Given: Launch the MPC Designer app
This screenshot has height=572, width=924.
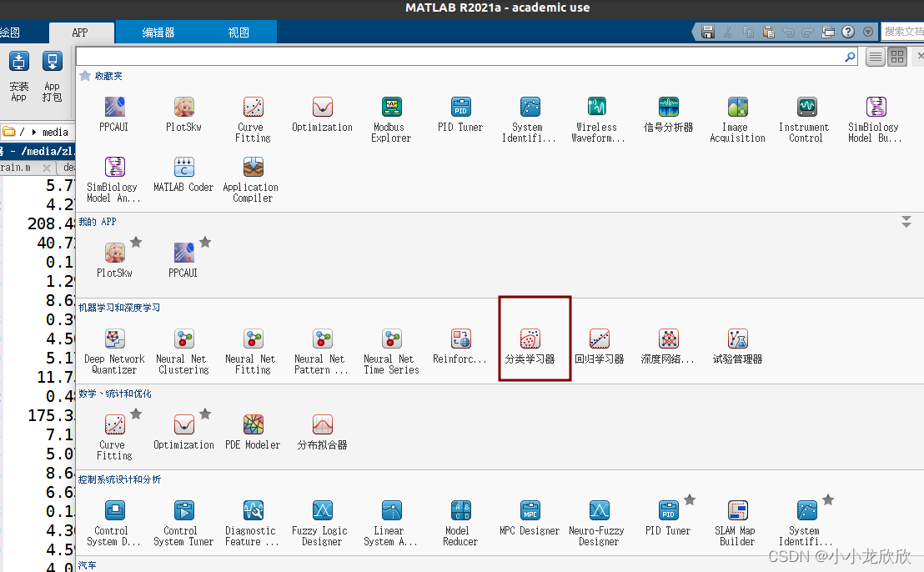Looking at the screenshot, I should point(530,519).
